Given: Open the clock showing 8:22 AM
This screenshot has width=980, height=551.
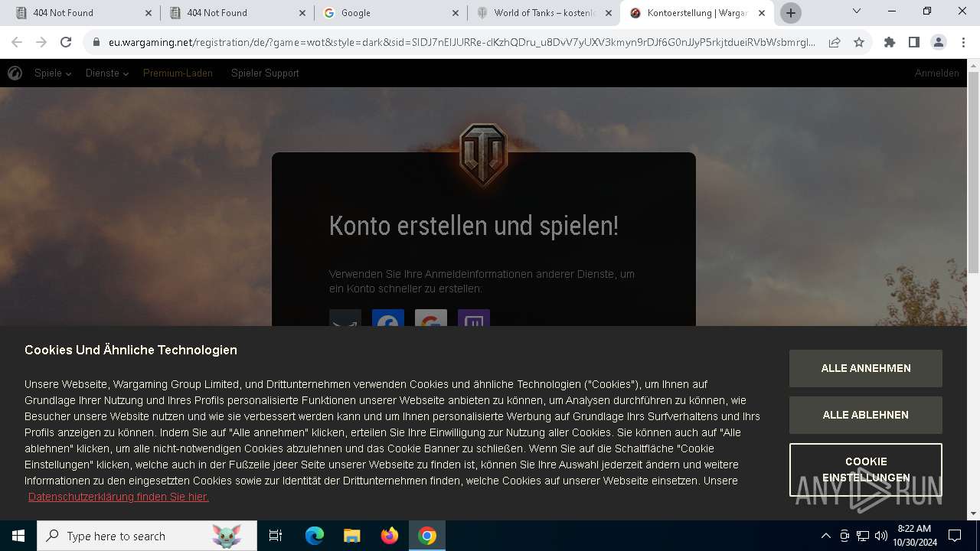Looking at the screenshot, I should click(x=914, y=536).
